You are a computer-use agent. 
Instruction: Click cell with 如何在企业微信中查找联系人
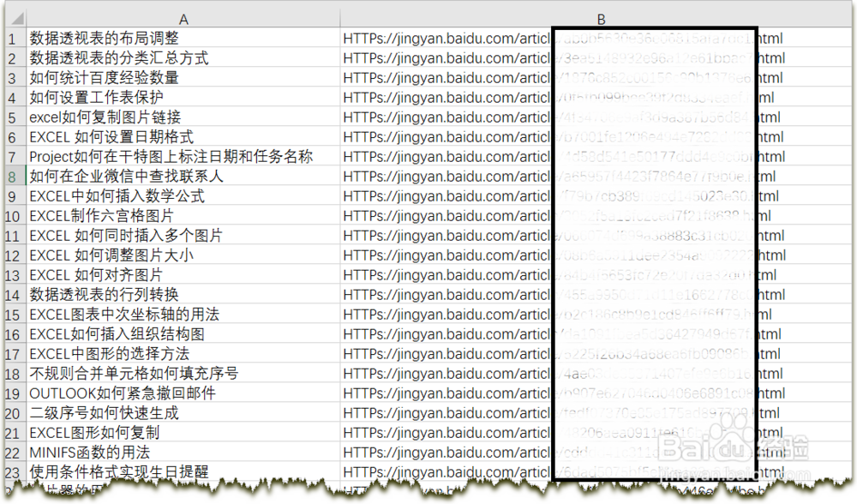183,176
